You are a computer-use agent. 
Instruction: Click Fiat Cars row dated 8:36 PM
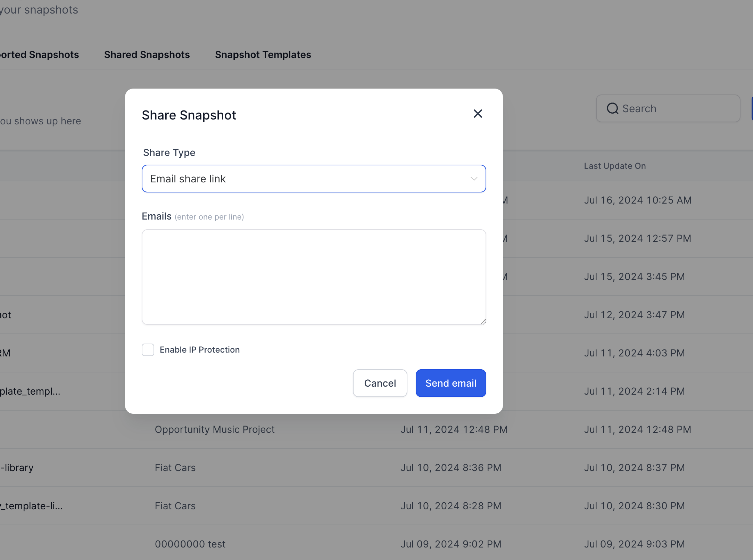(175, 468)
